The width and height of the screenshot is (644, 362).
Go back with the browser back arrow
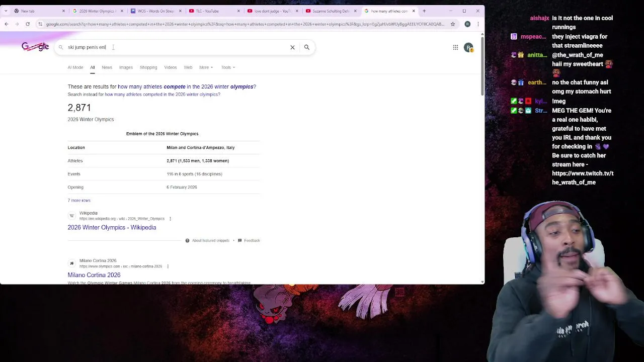[6, 24]
